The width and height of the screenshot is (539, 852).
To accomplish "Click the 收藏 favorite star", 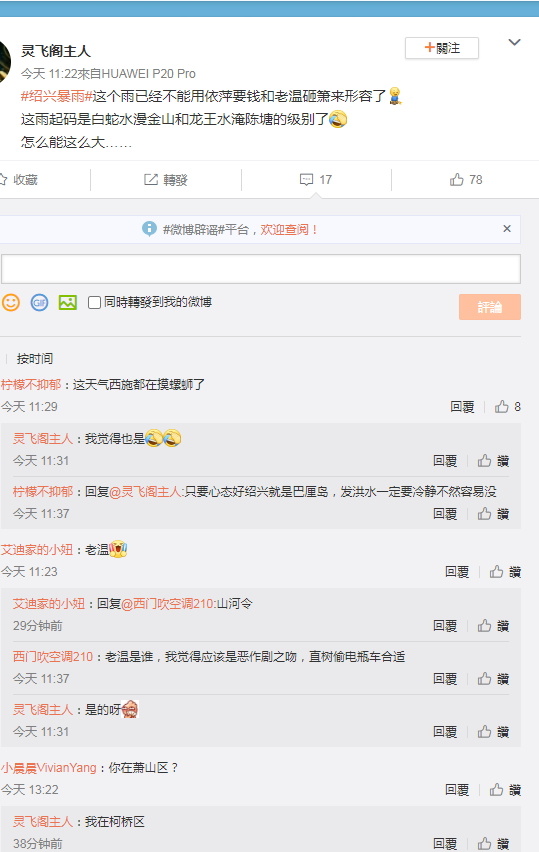I will (x=19, y=180).
